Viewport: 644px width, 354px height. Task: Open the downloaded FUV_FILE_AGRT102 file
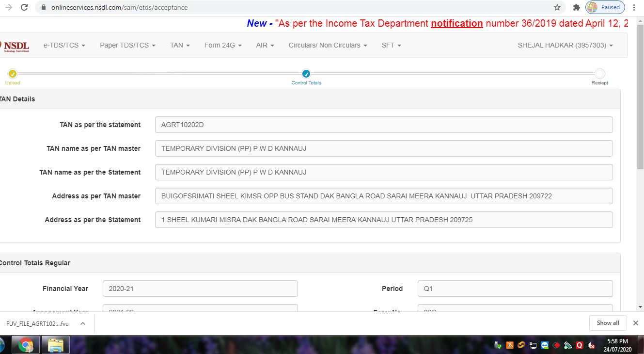click(x=37, y=323)
